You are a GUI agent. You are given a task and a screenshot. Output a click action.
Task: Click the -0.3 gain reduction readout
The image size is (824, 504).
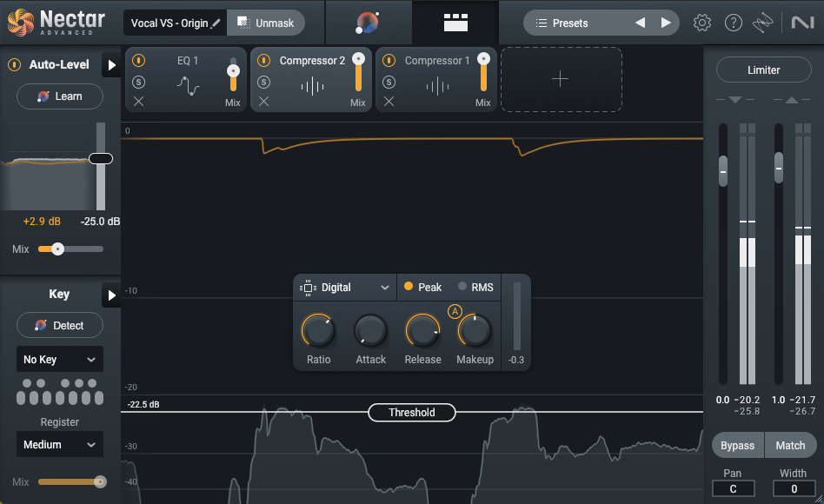[516, 360]
